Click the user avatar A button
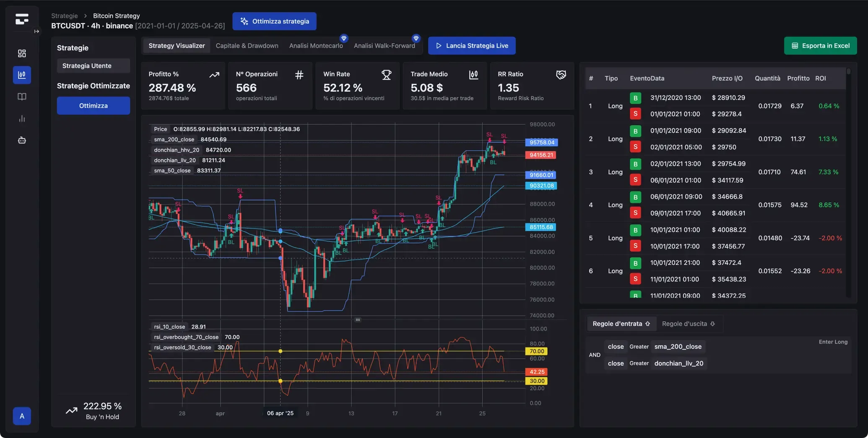The width and height of the screenshot is (868, 438). coord(22,416)
